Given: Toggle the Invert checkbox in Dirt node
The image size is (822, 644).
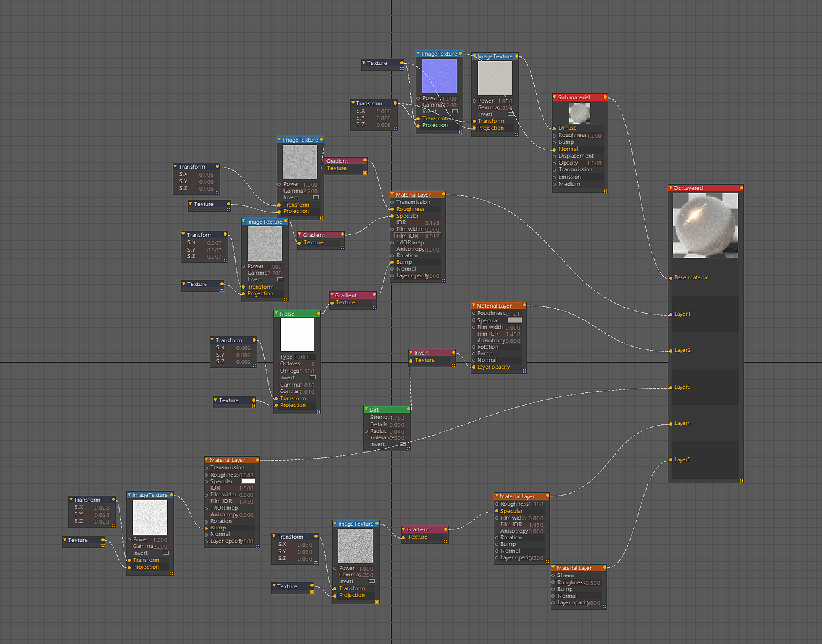Looking at the screenshot, I should [402, 444].
